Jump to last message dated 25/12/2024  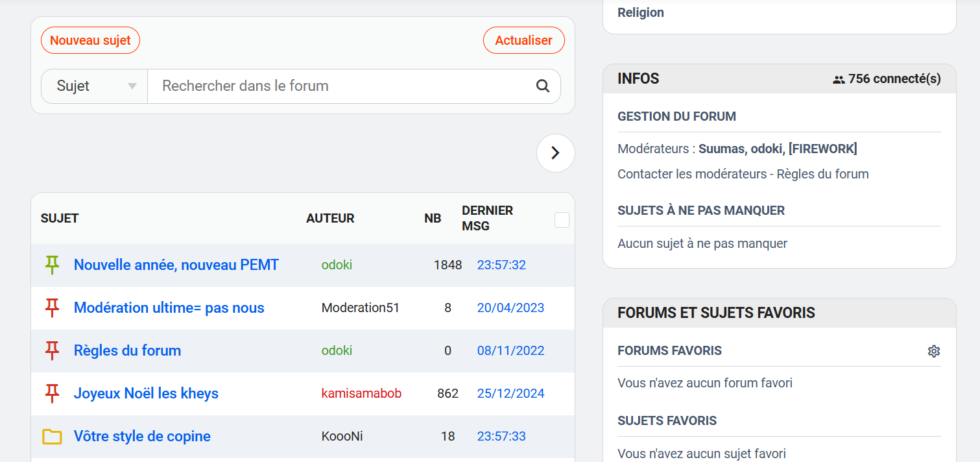510,393
